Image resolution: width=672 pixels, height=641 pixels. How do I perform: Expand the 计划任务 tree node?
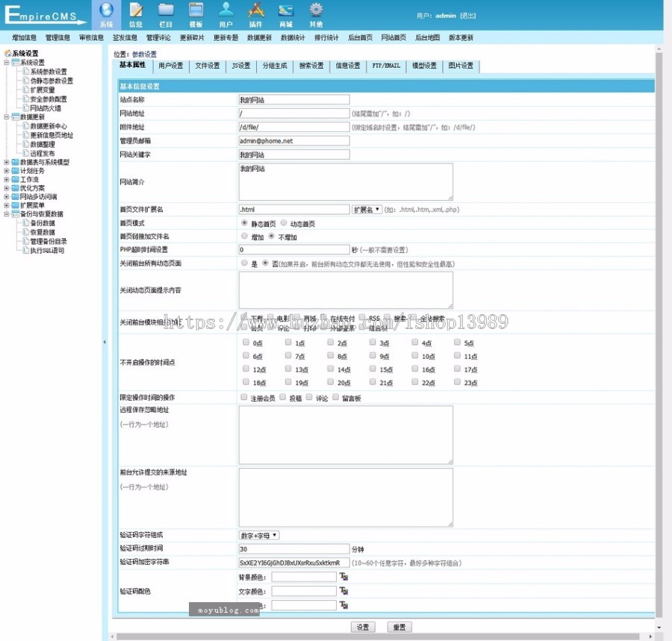(x=7, y=171)
